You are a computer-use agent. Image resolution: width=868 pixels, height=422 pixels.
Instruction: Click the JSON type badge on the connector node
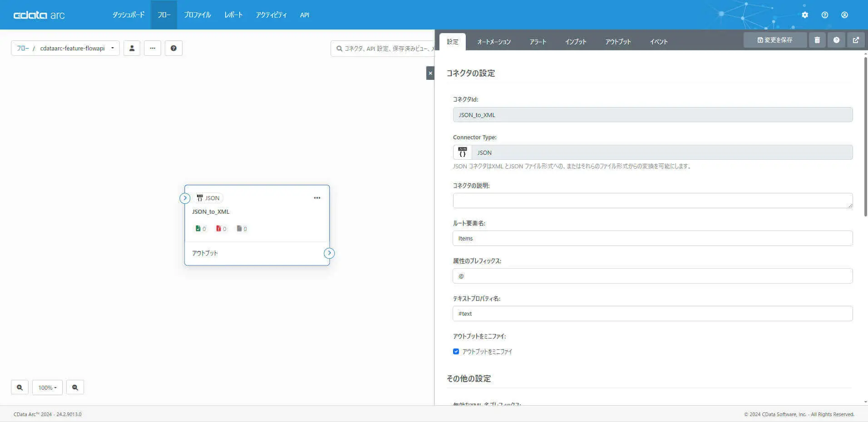click(x=208, y=198)
